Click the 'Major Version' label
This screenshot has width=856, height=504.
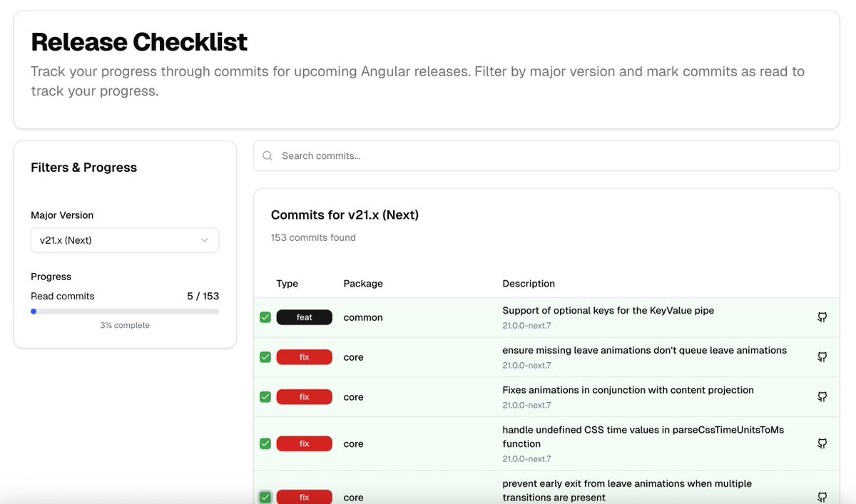click(x=62, y=215)
